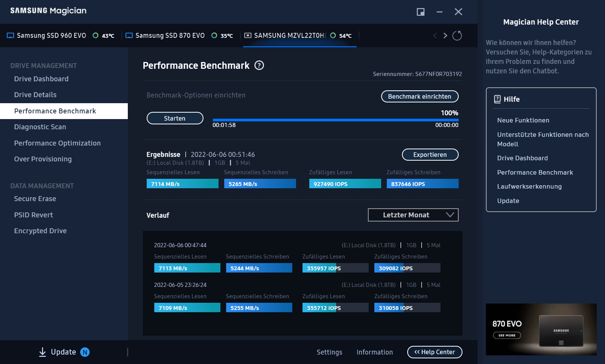605x364 pixels.
Task: Open Performance Optimization page
Action: (57, 143)
